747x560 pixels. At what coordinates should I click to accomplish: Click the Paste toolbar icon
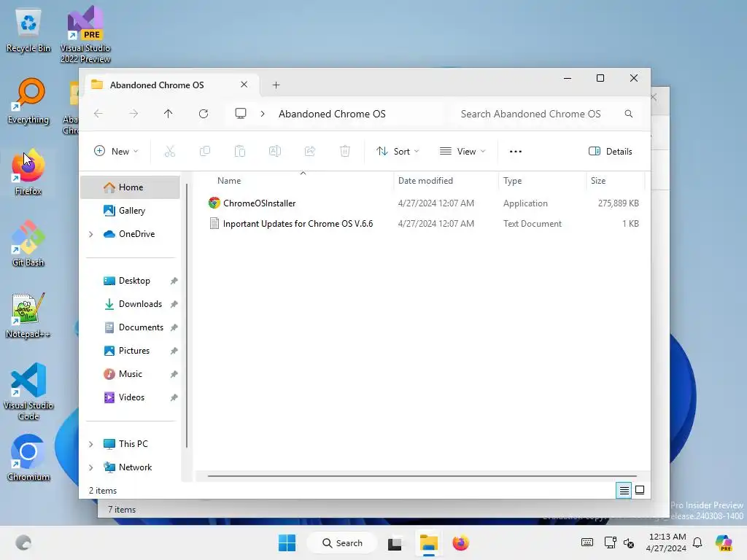coord(239,152)
